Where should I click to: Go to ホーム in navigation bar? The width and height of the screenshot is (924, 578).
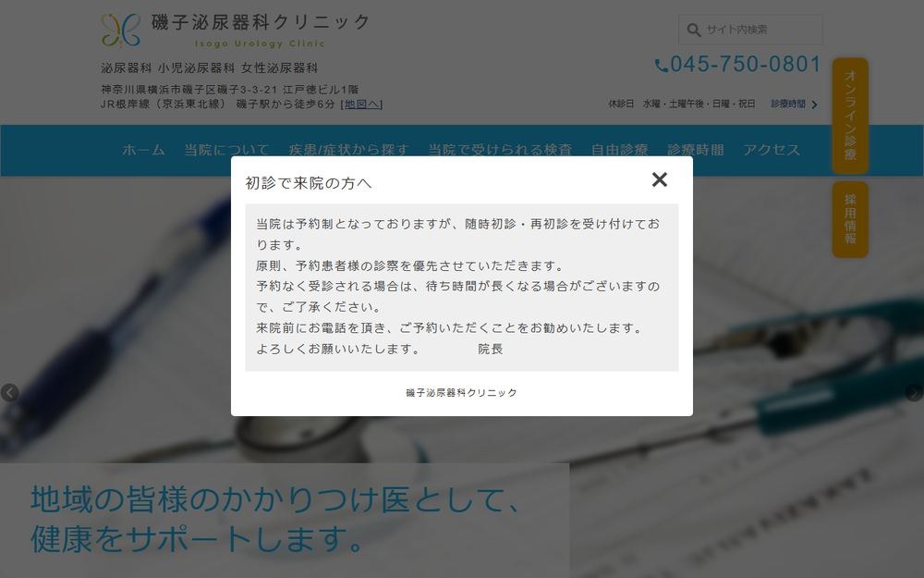click(x=143, y=150)
